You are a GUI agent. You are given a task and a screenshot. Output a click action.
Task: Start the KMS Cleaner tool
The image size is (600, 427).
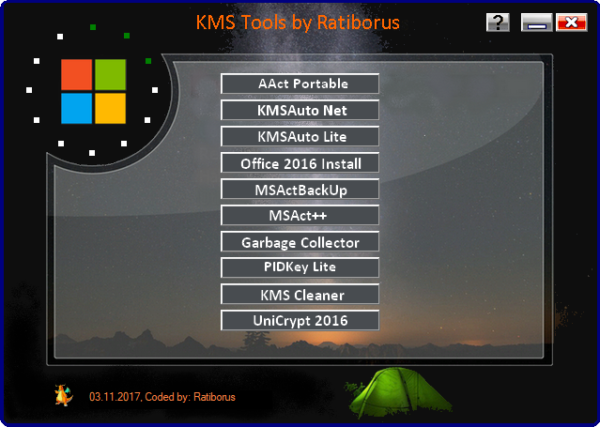[x=300, y=295]
